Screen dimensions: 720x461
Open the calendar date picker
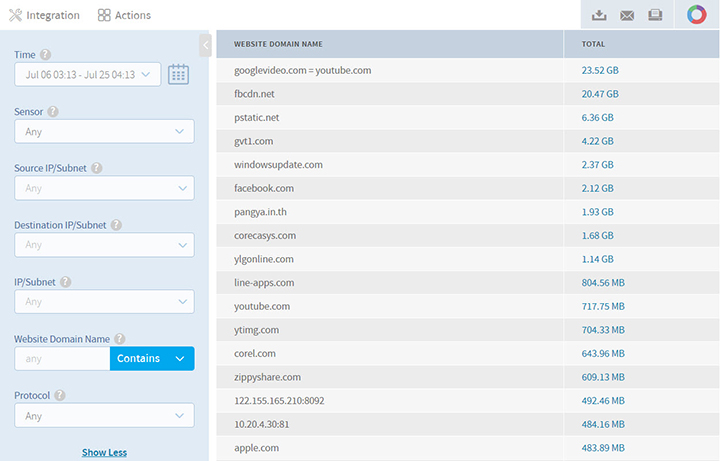click(x=178, y=74)
